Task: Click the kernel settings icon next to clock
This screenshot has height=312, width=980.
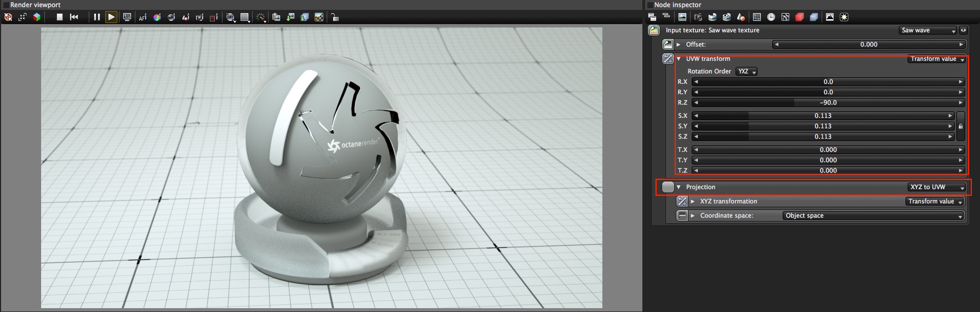Action: click(x=785, y=17)
